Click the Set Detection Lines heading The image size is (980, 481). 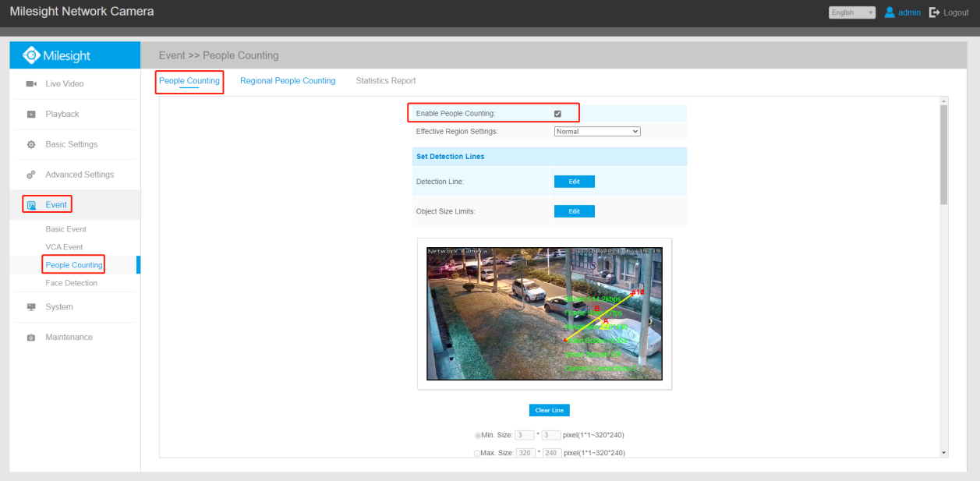pos(451,157)
